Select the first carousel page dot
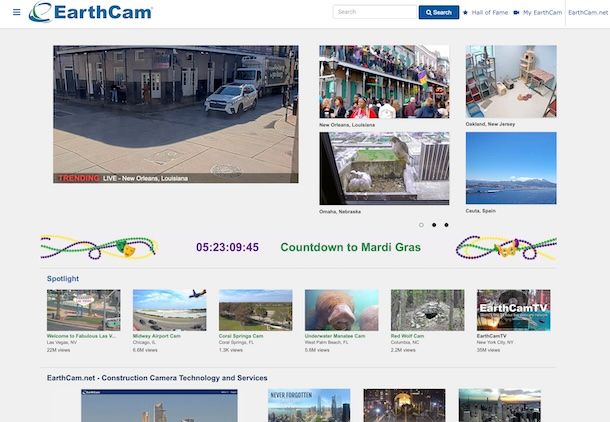The image size is (610, 422). click(421, 225)
